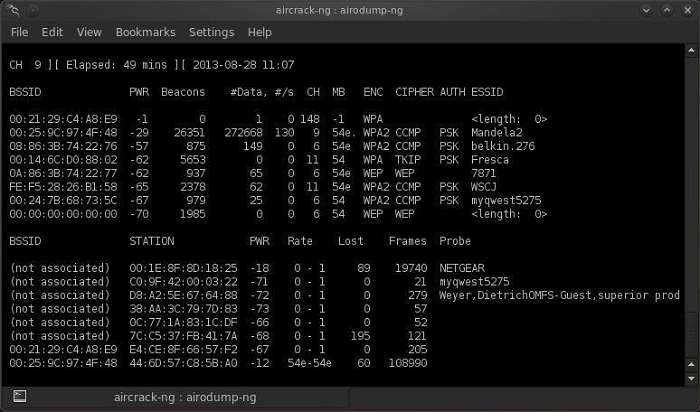Click the terminal tab icon at bottom

click(20, 396)
